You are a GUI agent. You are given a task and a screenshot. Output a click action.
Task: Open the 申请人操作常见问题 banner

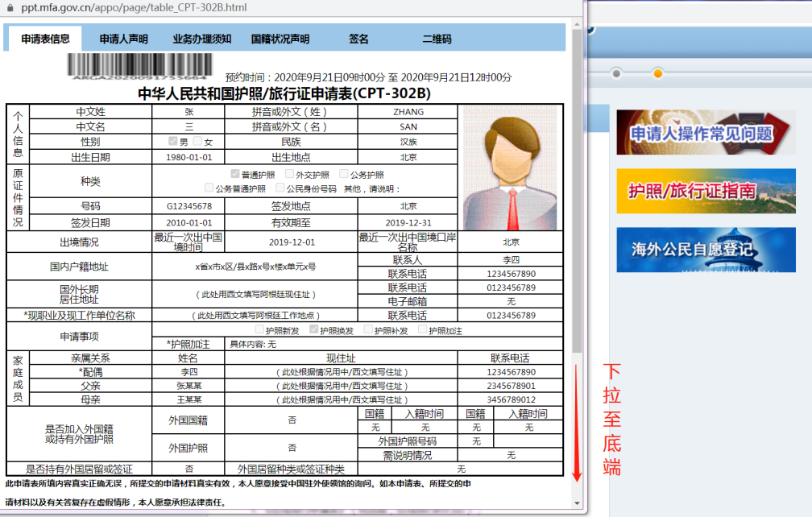[706, 133]
